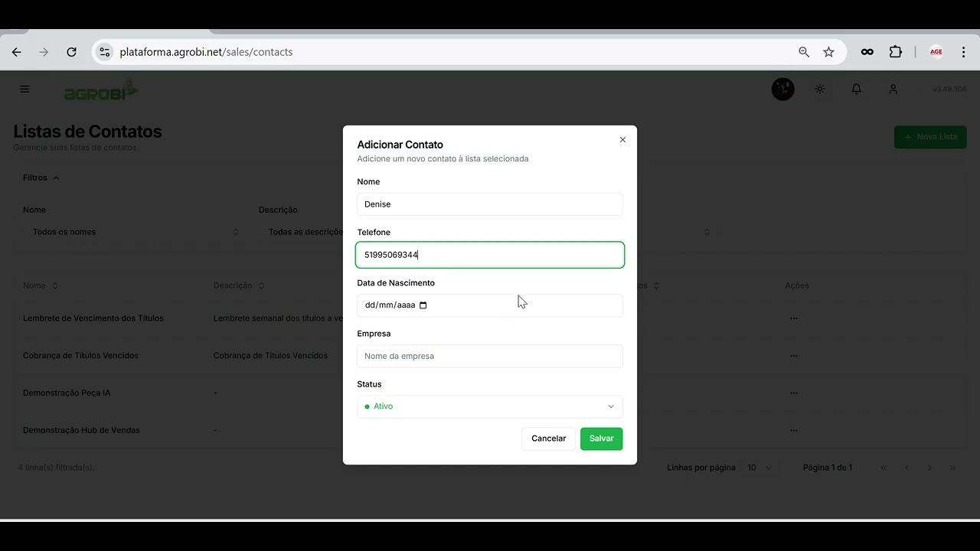
Task: Click the round dark avatar icon
Action: tap(782, 90)
